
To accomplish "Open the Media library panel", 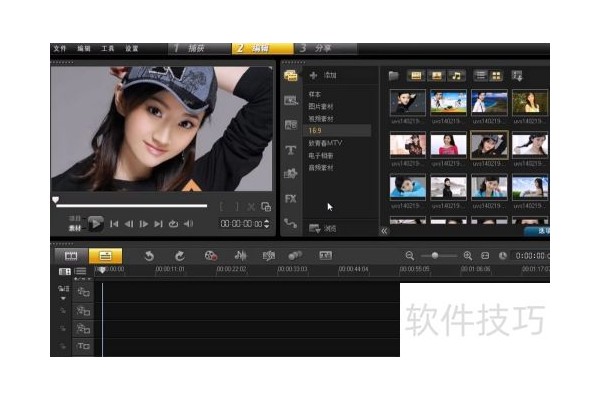I will click(x=290, y=75).
